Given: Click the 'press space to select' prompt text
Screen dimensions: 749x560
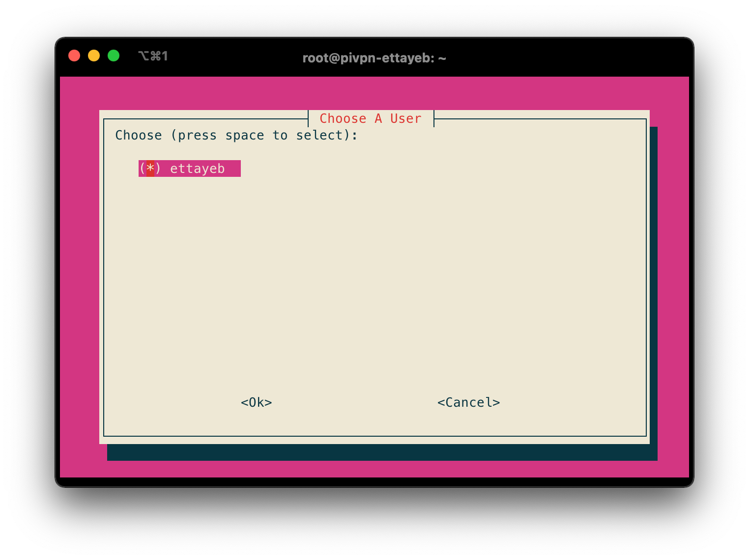Looking at the screenshot, I should (236, 136).
